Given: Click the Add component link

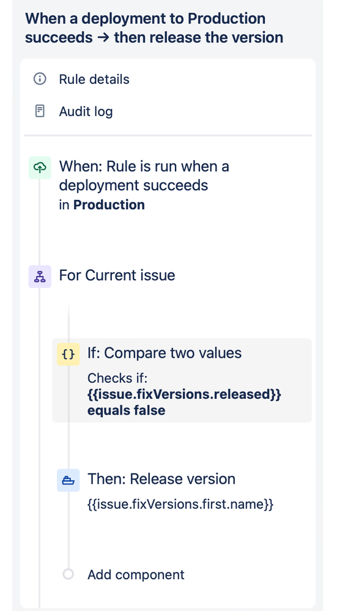Looking at the screenshot, I should [x=136, y=575].
